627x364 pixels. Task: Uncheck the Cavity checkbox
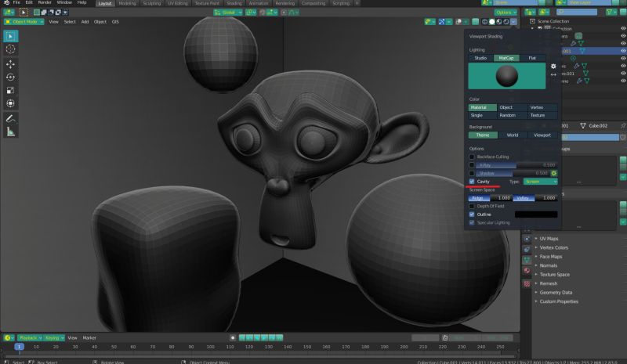472,182
